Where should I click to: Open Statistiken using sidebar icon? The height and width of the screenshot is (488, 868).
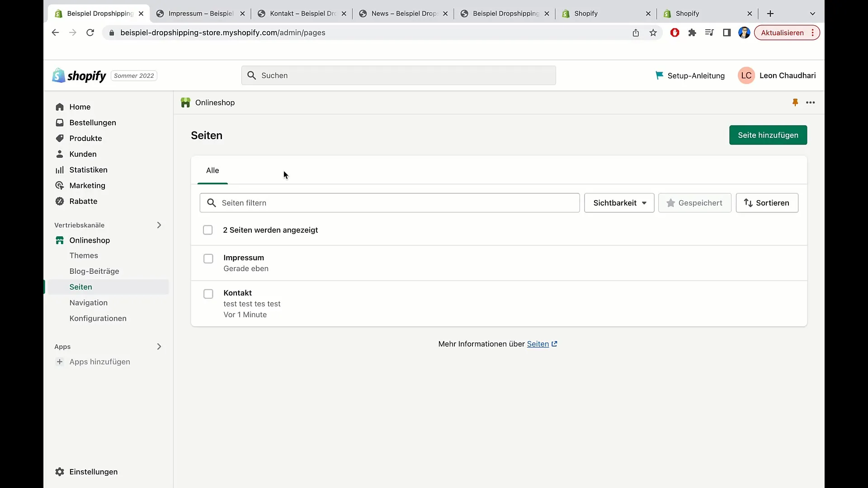(x=60, y=169)
